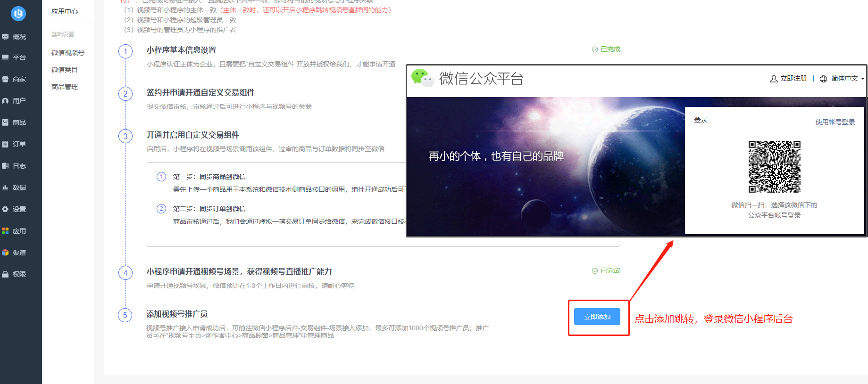Click 开通并启用自定义交易组件 step title
This screenshot has width=868, height=384.
[193, 135]
